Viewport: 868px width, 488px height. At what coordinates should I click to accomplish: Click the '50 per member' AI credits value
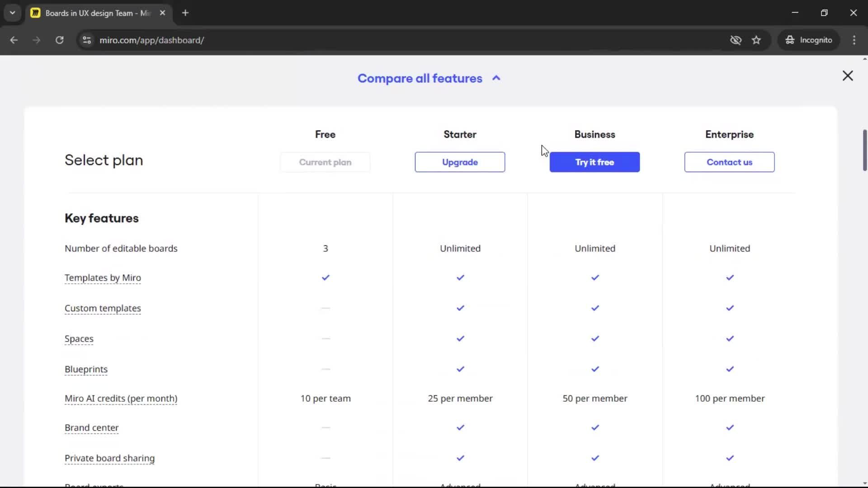[x=595, y=399]
